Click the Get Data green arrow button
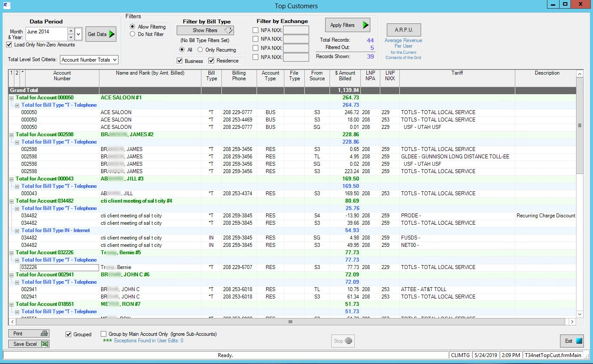 click(101, 34)
